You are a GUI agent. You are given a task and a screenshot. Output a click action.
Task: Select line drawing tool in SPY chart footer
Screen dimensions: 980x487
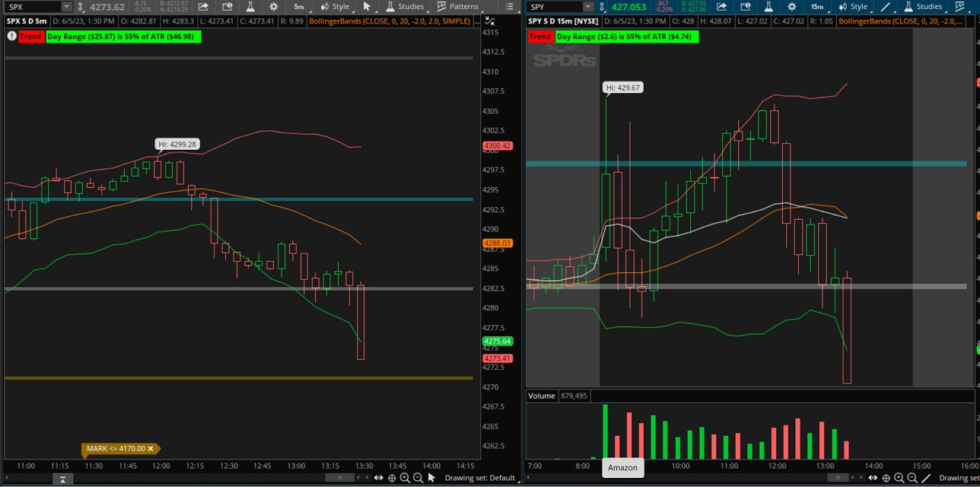click(x=926, y=478)
